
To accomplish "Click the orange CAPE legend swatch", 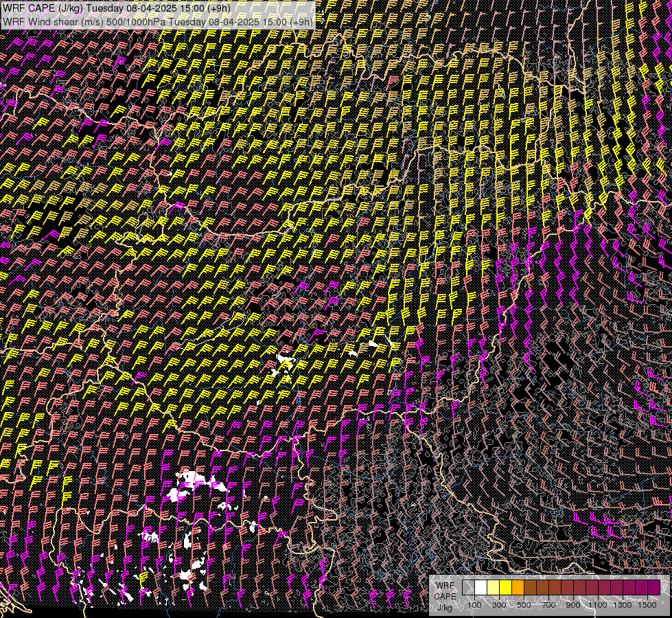I will pos(518,587).
